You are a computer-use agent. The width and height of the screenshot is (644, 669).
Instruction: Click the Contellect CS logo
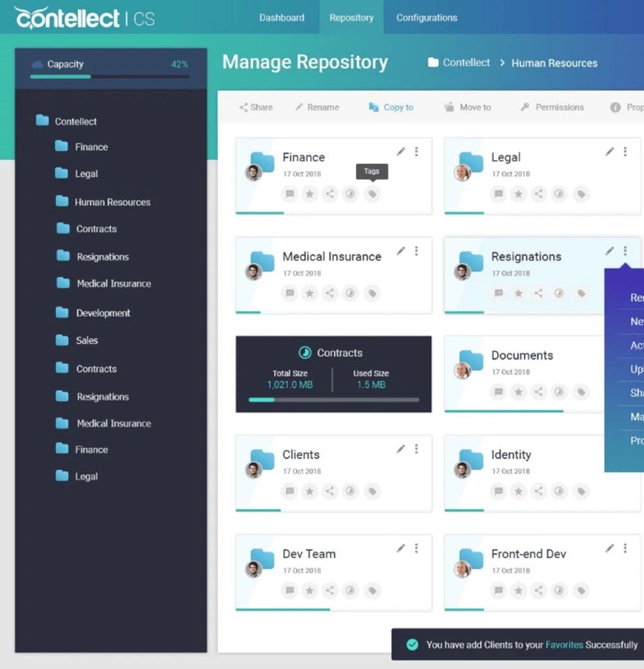85,18
